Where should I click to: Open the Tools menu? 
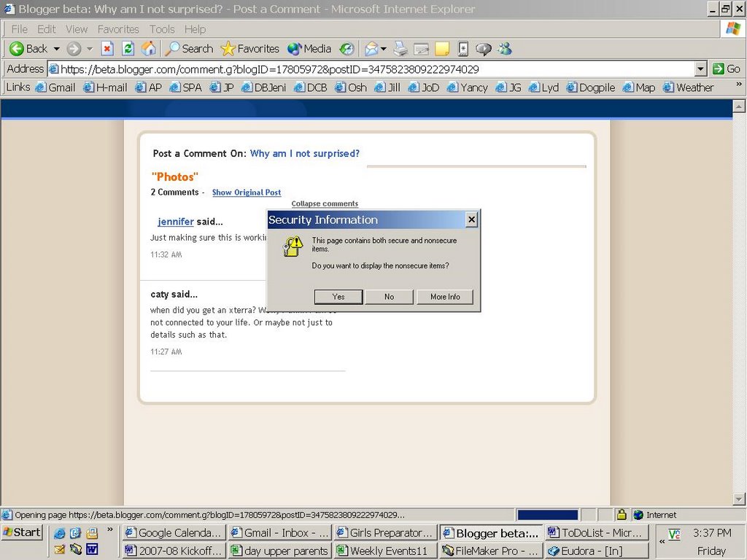coord(162,29)
